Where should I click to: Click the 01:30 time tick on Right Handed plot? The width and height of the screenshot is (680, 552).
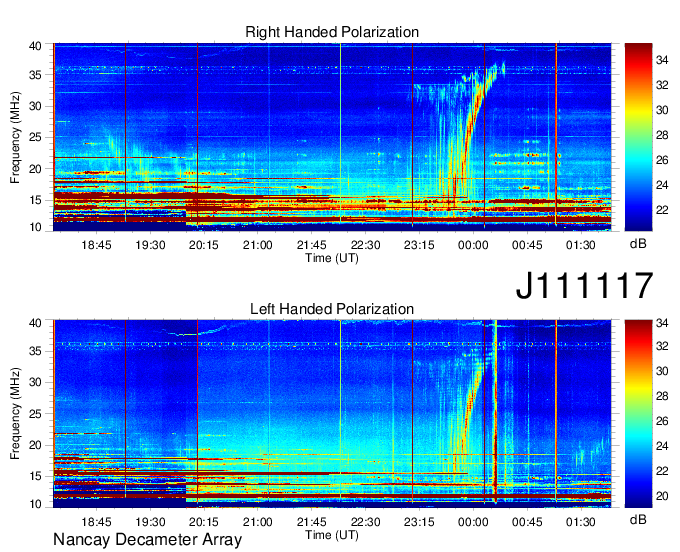(x=581, y=245)
